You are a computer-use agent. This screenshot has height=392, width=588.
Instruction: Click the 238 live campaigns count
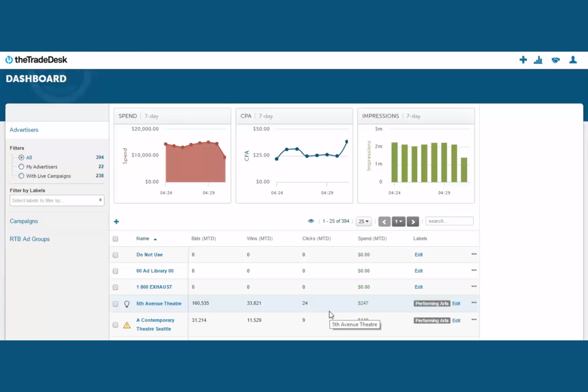pyautogui.click(x=100, y=176)
